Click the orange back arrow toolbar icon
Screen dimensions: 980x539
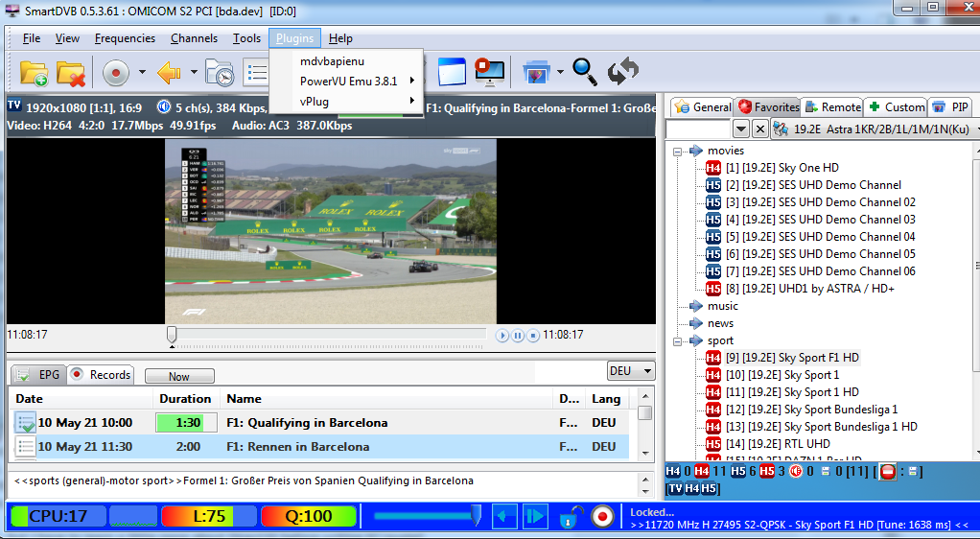click(169, 73)
